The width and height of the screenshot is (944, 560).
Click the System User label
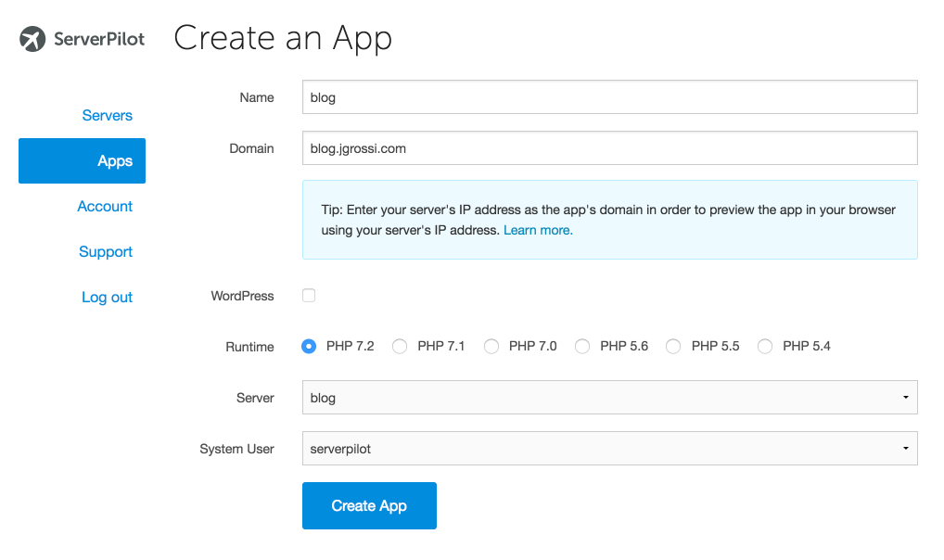[x=236, y=449]
